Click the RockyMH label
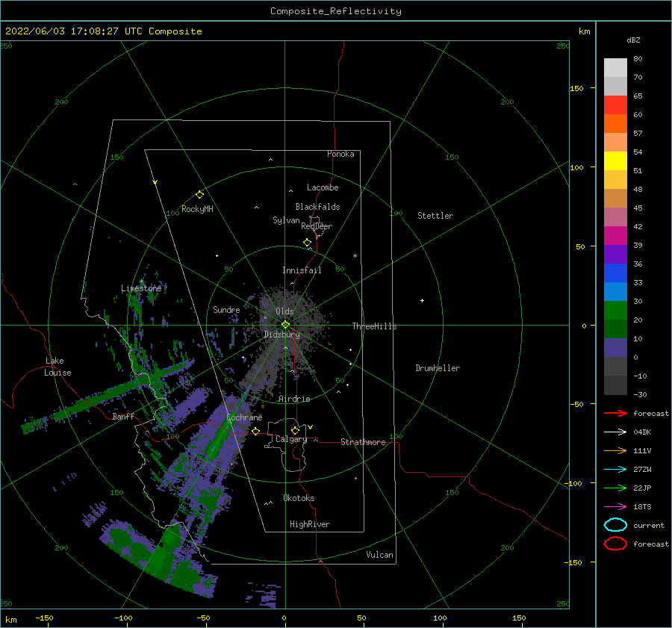This screenshot has width=672, height=628. [x=197, y=209]
